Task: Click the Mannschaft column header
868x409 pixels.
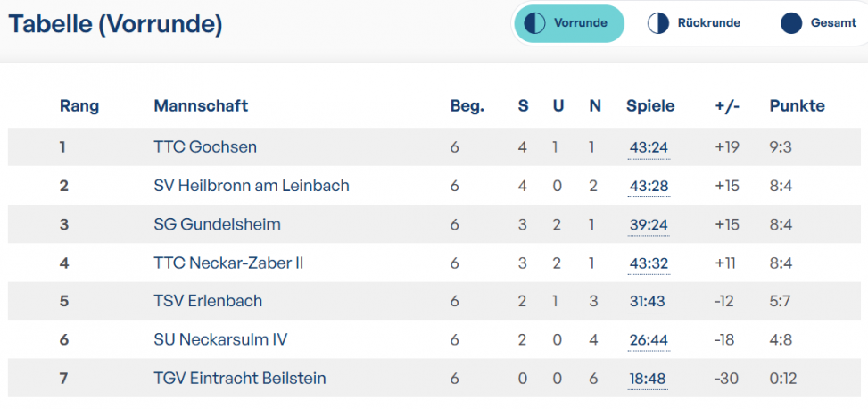Action: (x=201, y=106)
